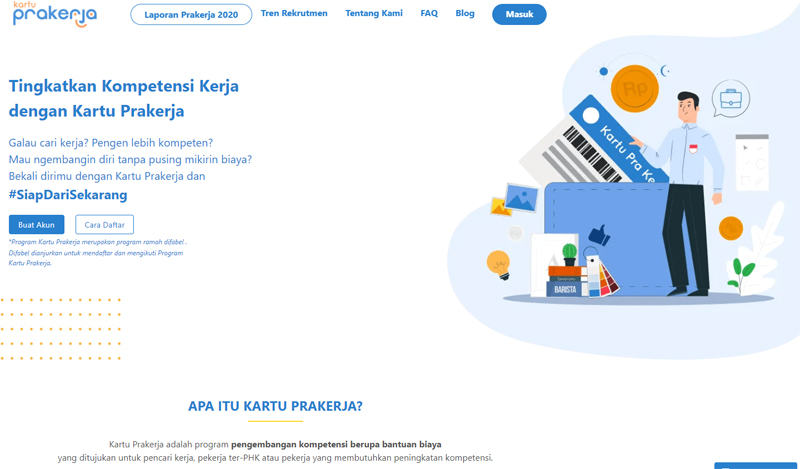Click the Buat Akun button

tap(36, 225)
